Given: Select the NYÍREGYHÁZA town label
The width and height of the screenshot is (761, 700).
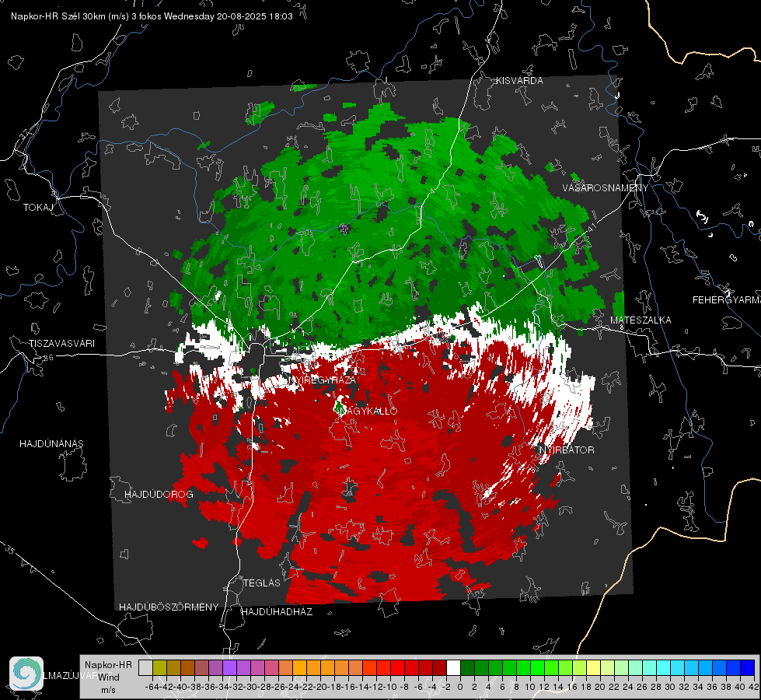Looking at the screenshot, I should (x=323, y=380).
